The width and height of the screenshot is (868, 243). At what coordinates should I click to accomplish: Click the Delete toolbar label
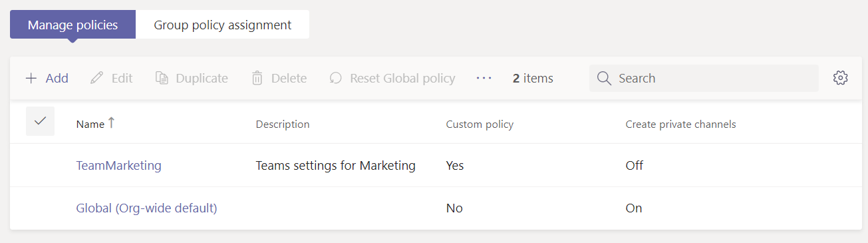coord(289,78)
